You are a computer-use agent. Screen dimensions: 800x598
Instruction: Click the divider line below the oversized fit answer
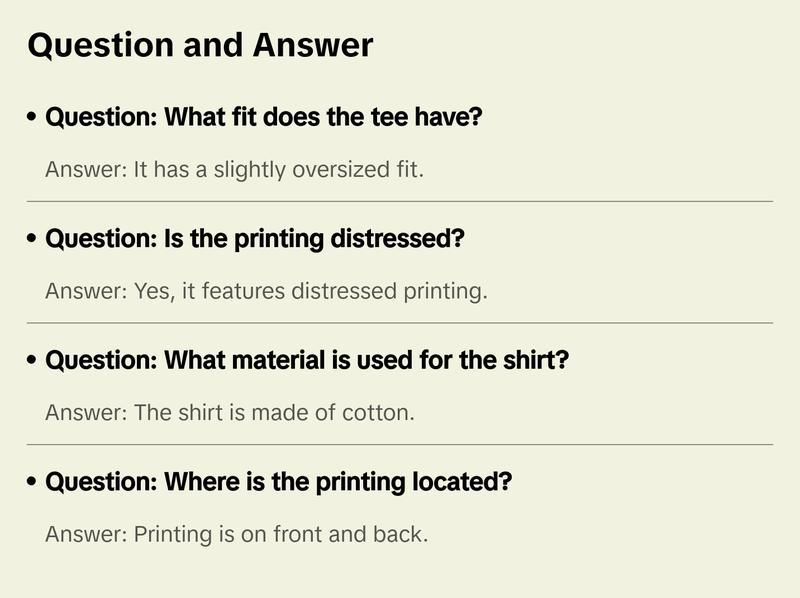point(400,201)
